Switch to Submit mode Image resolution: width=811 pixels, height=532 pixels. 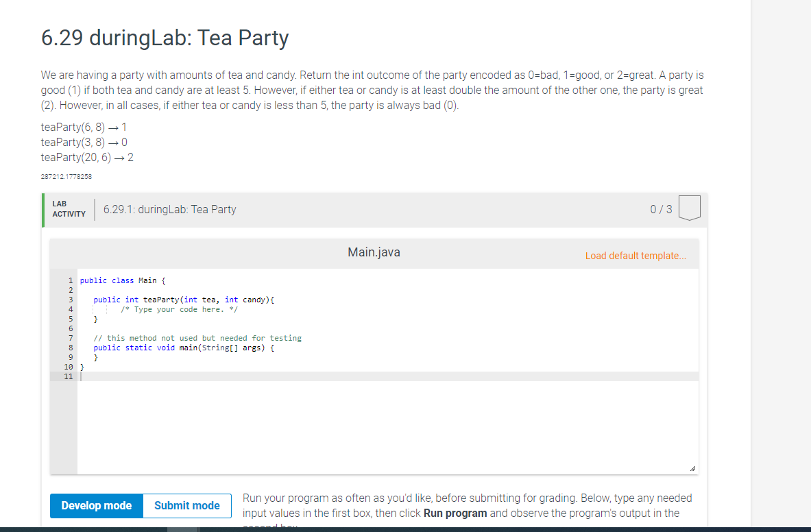click(x=186, y=505)
